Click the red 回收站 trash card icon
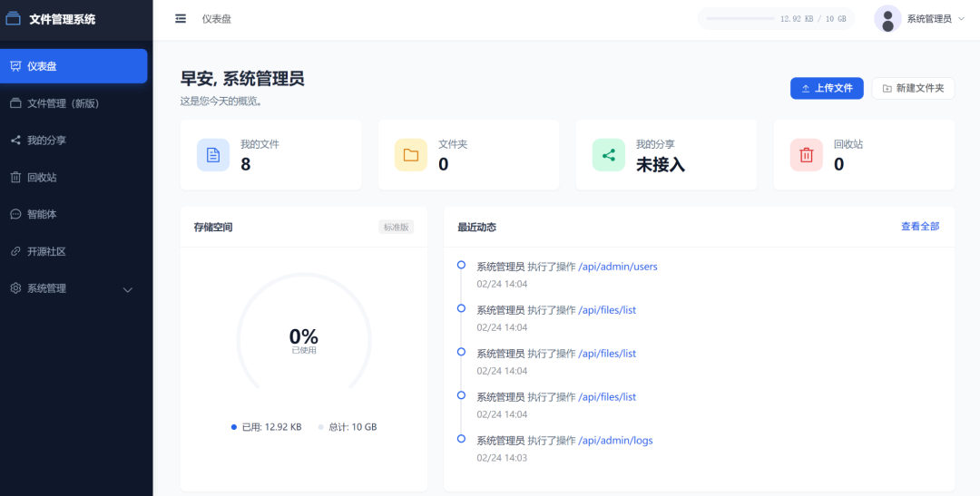 point(807,155)
